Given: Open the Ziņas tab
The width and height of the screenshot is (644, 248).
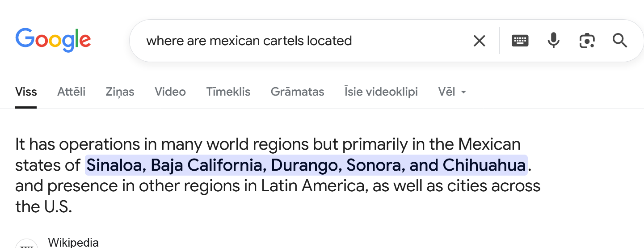Looking at the screenshot, I should click(x=120, y=92).
